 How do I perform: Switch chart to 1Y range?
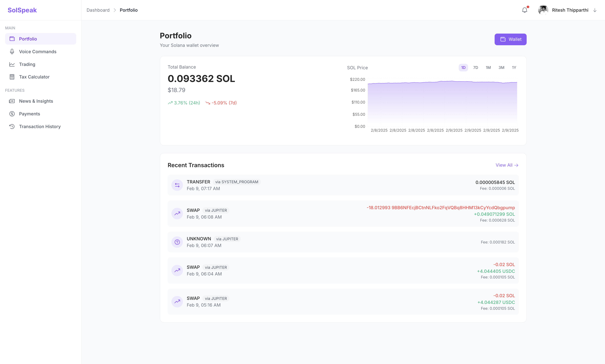pos(514,68)
